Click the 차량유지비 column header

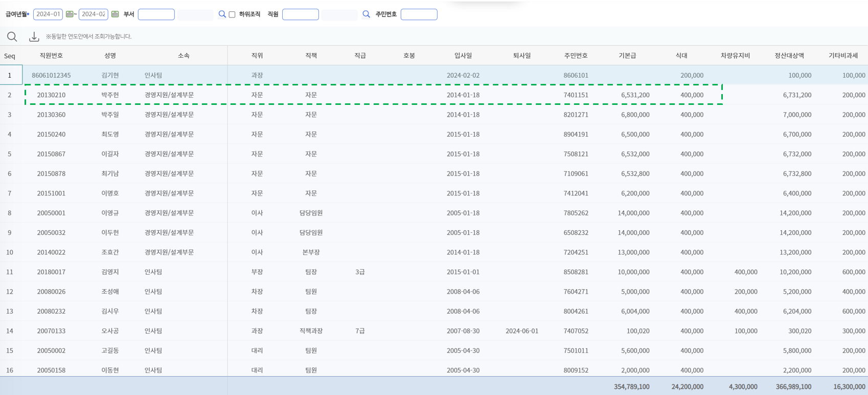[x=735, y=55]
